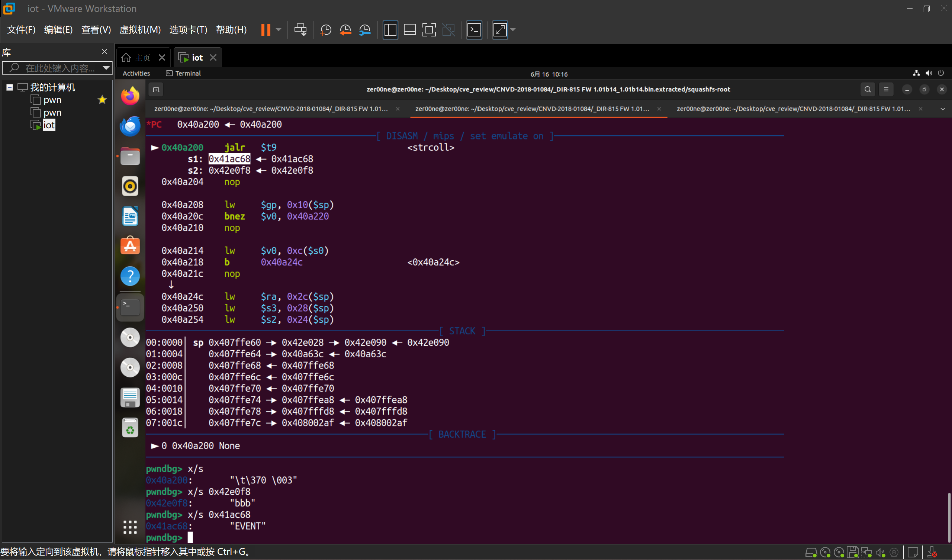Viewport: 952px width, 560px height.
Task: Click the library search input field
Action: coord(57,68)
